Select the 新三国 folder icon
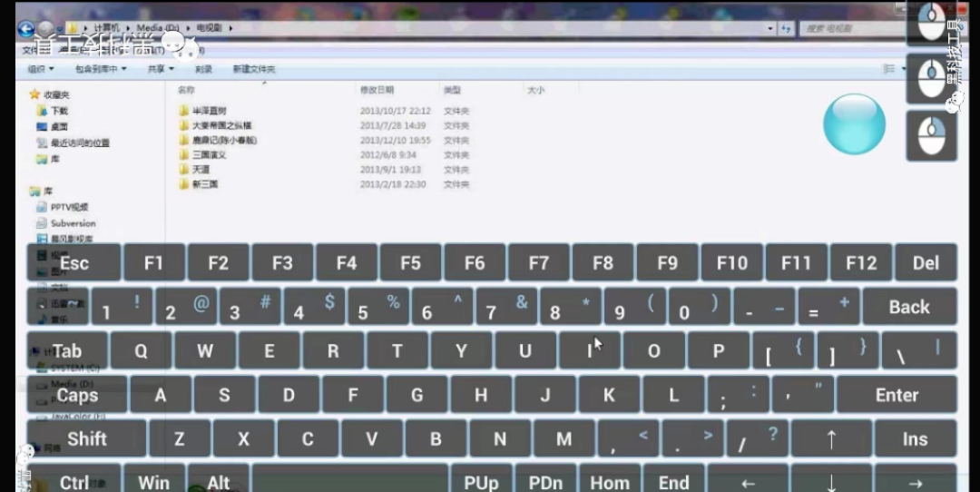This screenshot has width=980, height=492. point(183,183)
